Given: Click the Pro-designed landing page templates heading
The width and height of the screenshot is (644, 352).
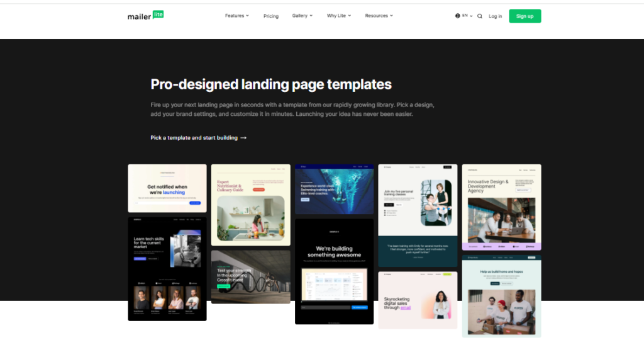Looking at the screenshot, I should pyautogui.click(x=270, y=84).
